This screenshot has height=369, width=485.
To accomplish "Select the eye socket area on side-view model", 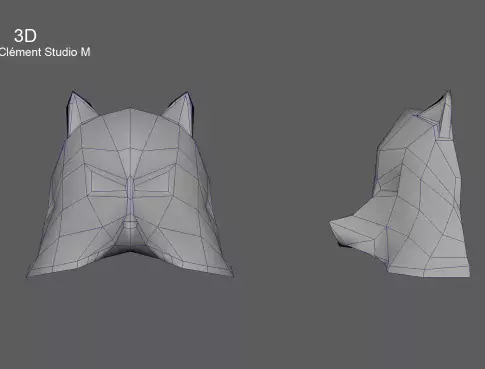I will click(387, 184).
